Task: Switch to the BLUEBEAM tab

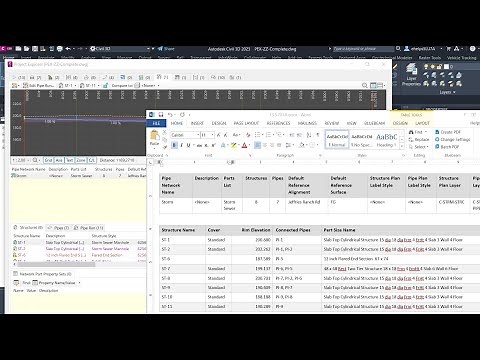Action: (x=375, y=123)
